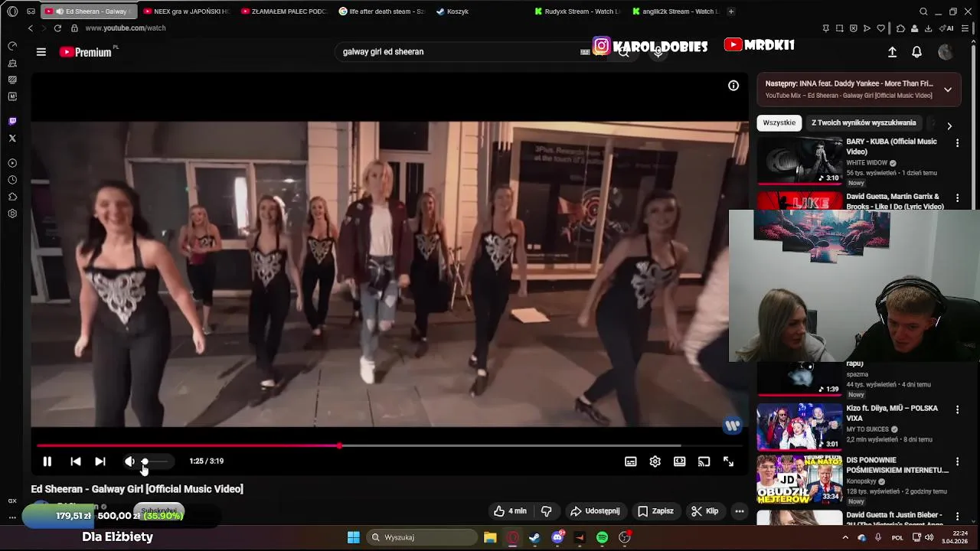The image size is (980, 551).
Task: Open Steam from the Windows taskbar
Action: (534, 537)
